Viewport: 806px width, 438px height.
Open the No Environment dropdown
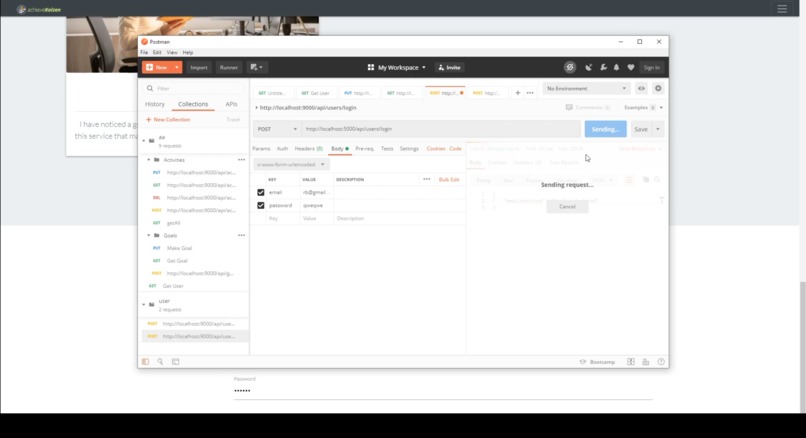[x=586, y=88]
